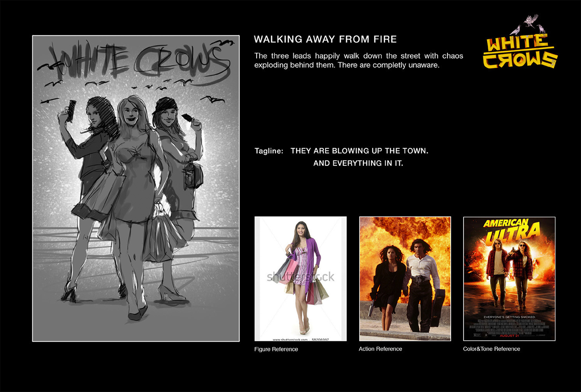Select the line "THEY ARE BLOWING UP THE TOWN."
The image size is (581, 392).
[x=359, y=151]
